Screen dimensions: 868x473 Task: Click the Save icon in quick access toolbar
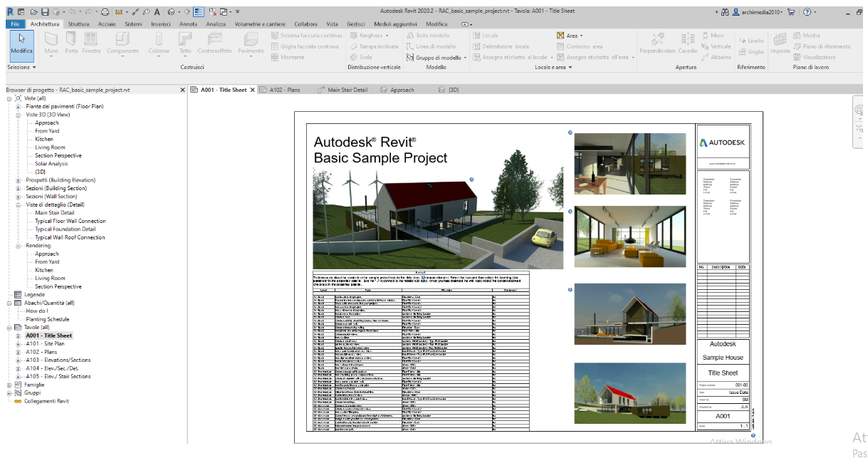(x=45, y=12)
